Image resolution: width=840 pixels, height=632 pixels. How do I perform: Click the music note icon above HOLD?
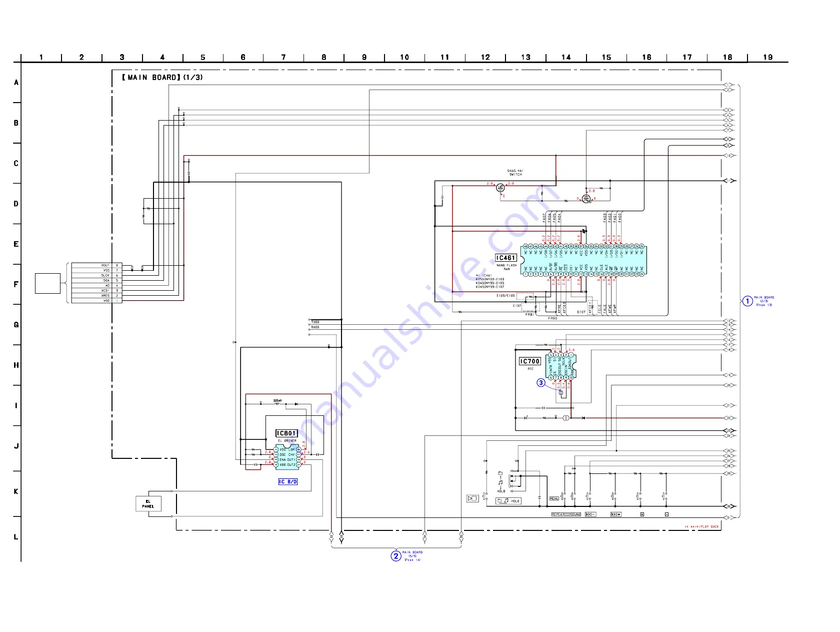500,482
